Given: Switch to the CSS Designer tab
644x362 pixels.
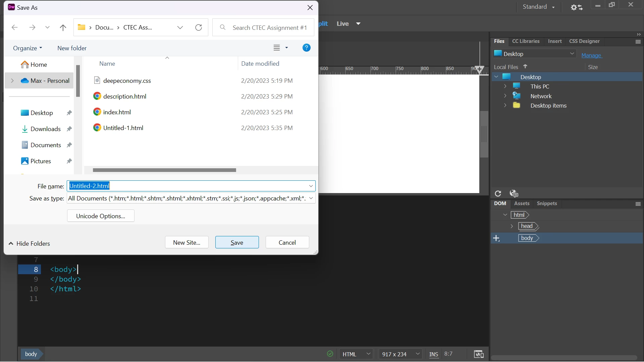Looking at the screenshot, I should (x=584, y=41).
